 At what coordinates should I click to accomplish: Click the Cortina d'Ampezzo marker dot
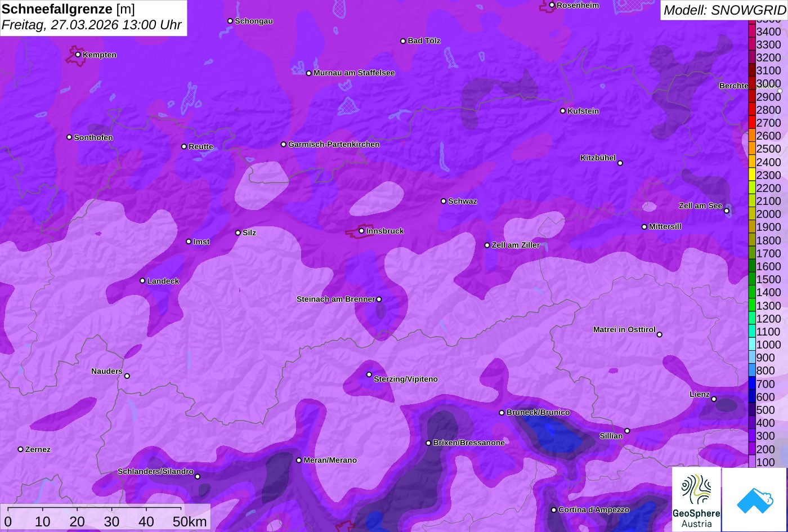click(x=553, y=510)
